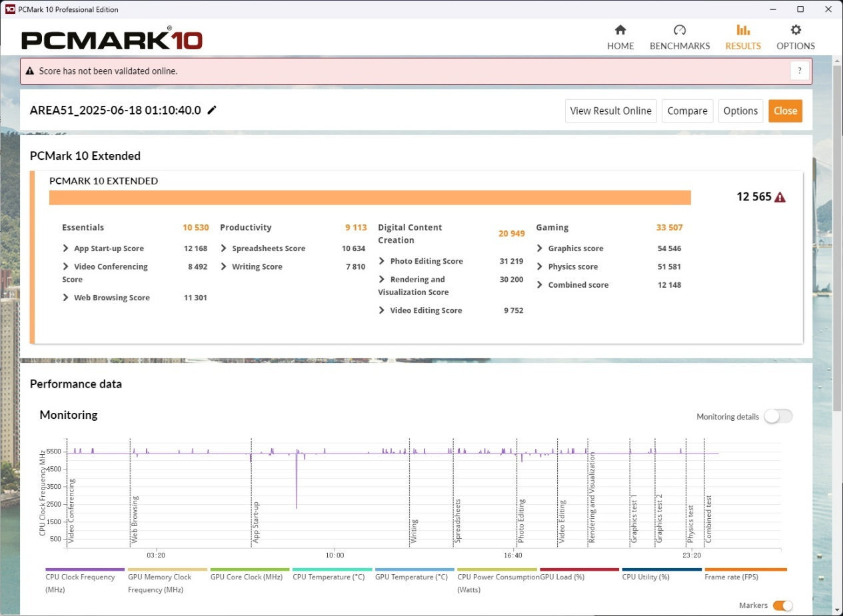Image resolution: width=843 pixels, height=616 pixels.
Task: Click the PCMark 10 title bar app icon
Action: (10, 9)
